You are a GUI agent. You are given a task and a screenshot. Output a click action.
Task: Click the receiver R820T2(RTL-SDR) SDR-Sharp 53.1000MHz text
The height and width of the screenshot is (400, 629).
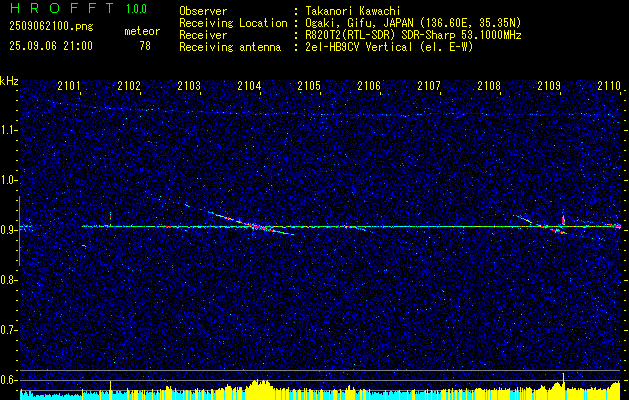pyautogui.click(x=413, y=35)
